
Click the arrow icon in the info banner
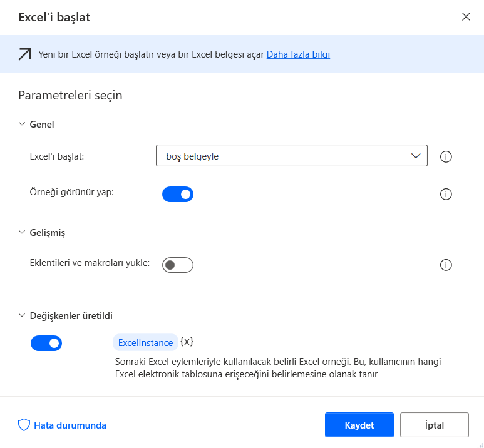[24, 54]
